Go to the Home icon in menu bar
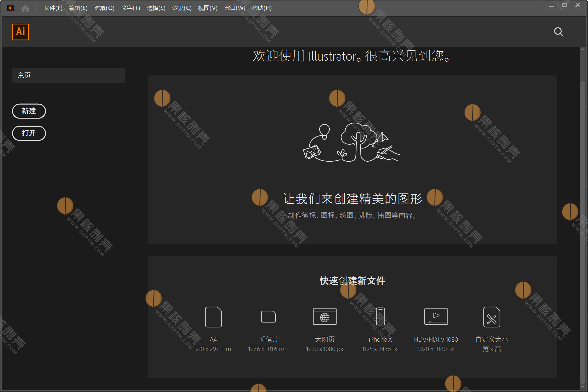 pyautogui.click(x=25, y=8)
